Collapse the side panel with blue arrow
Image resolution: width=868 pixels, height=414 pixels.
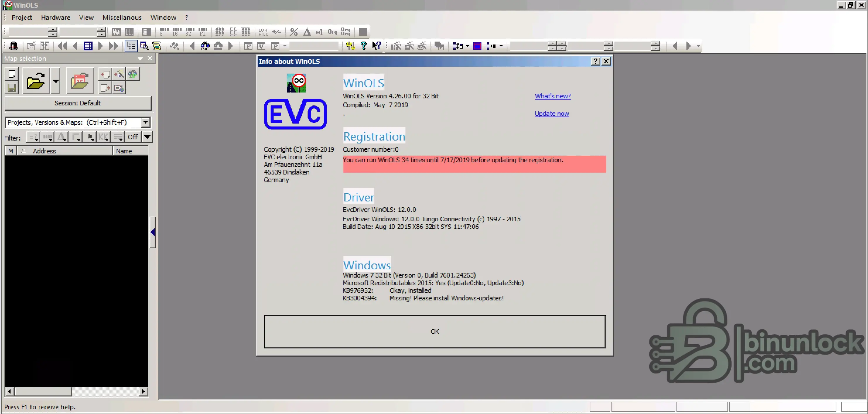pos(153,232)
